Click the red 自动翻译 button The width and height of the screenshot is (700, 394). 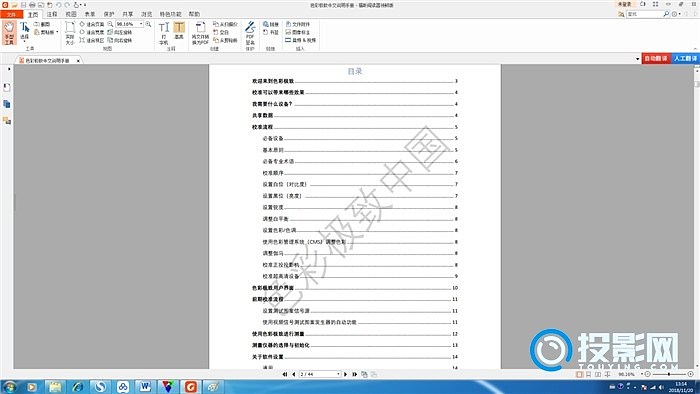[x=655, y=58]
